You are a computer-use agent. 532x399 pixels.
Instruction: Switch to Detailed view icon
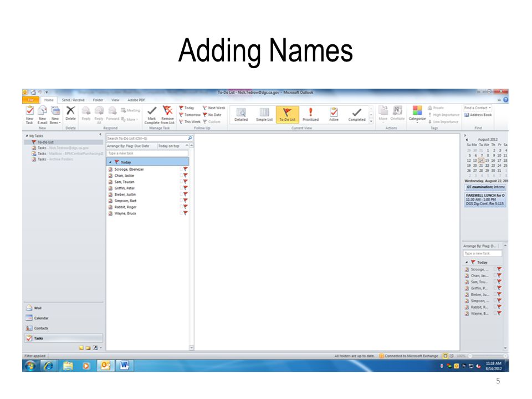(241, 114)
